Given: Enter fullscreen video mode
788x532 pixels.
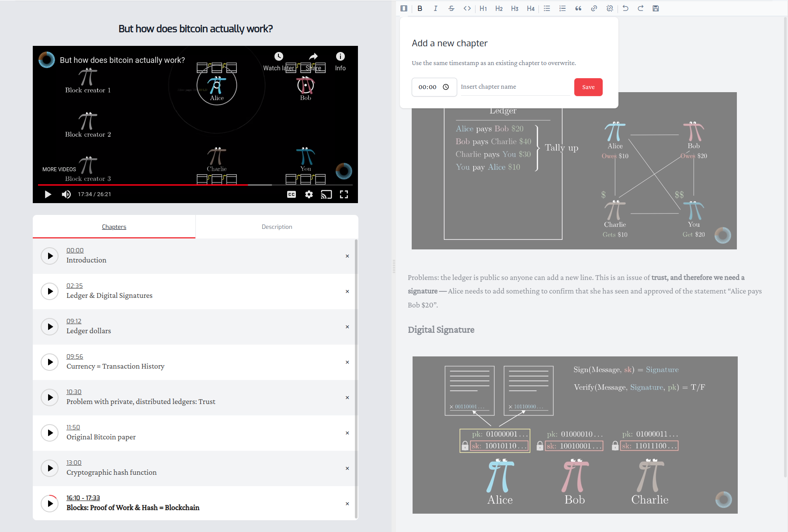Looking at the screenshot, I should pyautogui.click(x=344, y=194).
